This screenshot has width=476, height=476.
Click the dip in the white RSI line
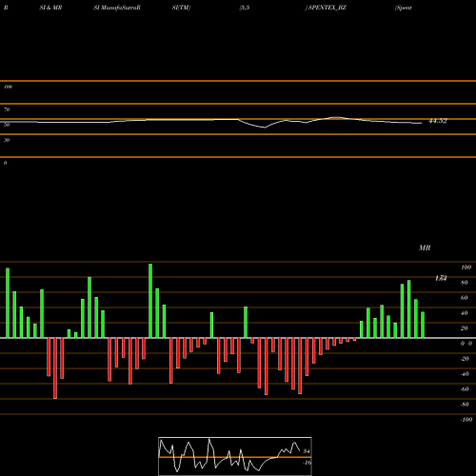265,128
